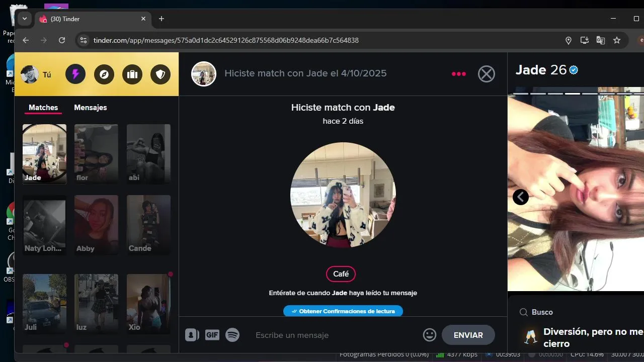This screenshot has height=362, width=644.
Task: Close the (30) Tinder tab
Action: pyautogui.click(x=143, y=19)
